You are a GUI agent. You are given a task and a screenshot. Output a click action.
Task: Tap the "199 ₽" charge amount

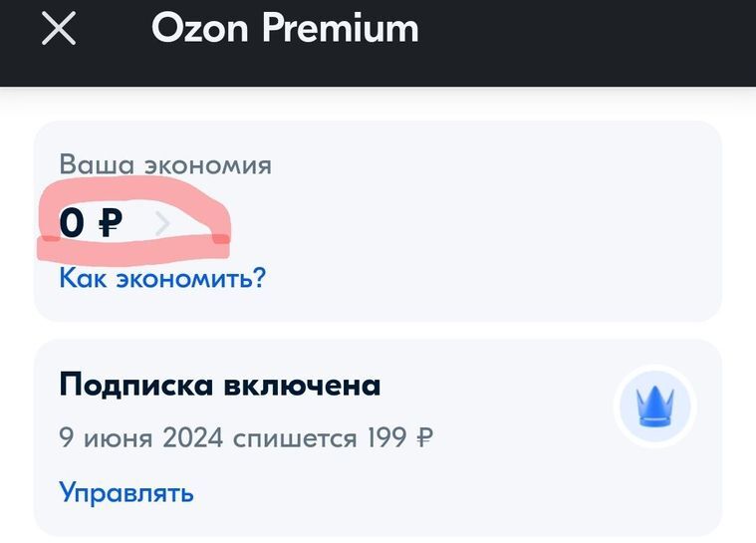(400, 437)
